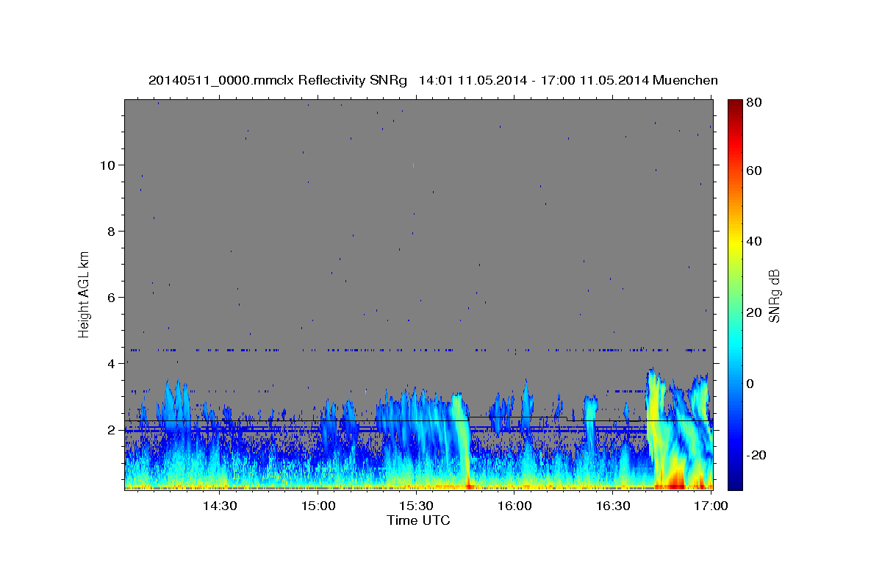Click the height axis value 2

click(x=110, y=429)
